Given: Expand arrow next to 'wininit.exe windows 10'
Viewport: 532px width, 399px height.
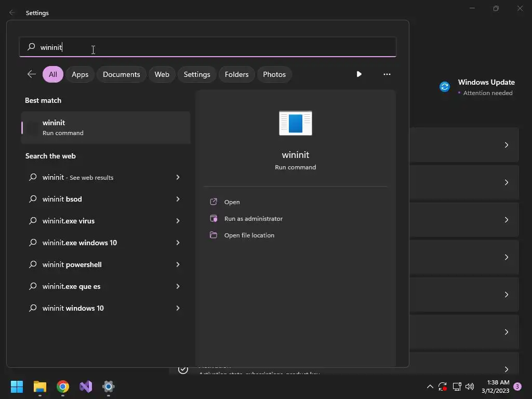Looking at the screenshot, I should coord(178,243).
